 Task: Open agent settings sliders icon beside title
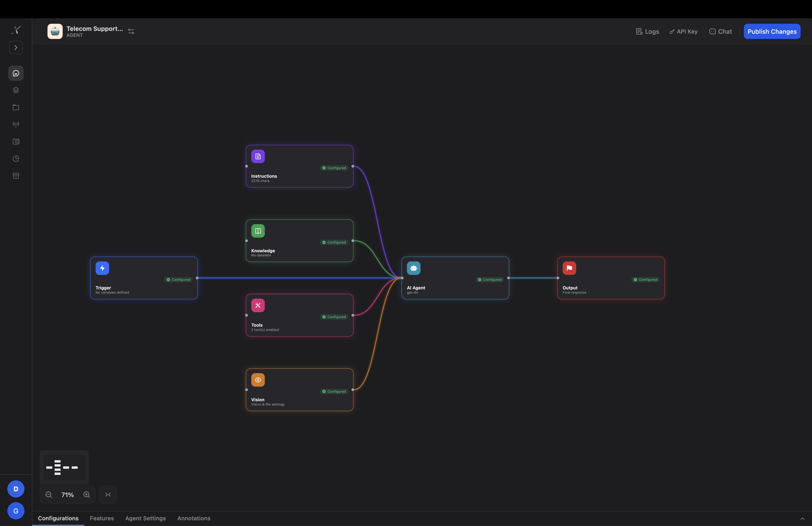131,31
